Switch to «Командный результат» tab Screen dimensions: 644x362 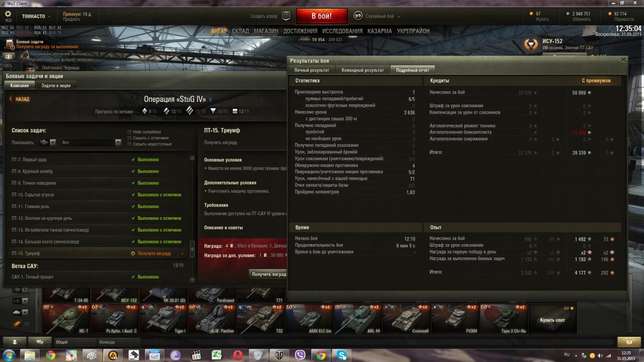pyautogui.click(x=363, y=70)
